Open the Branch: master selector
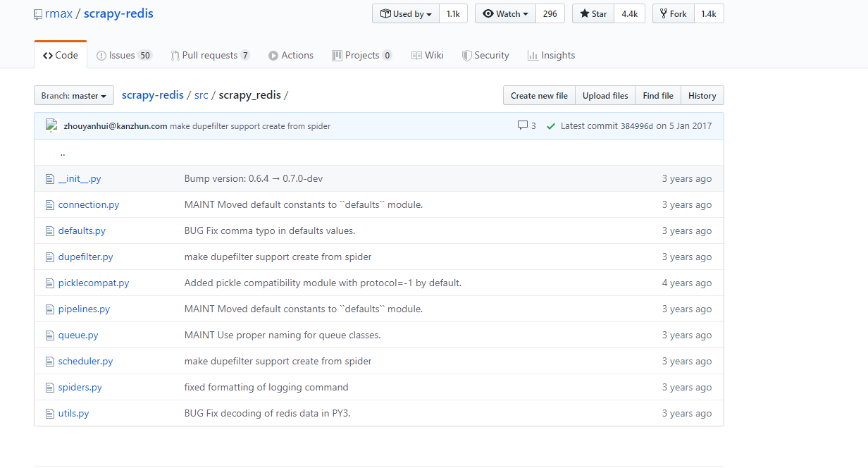The width and height of the screenshot is (868, 468). coord(74,95)
